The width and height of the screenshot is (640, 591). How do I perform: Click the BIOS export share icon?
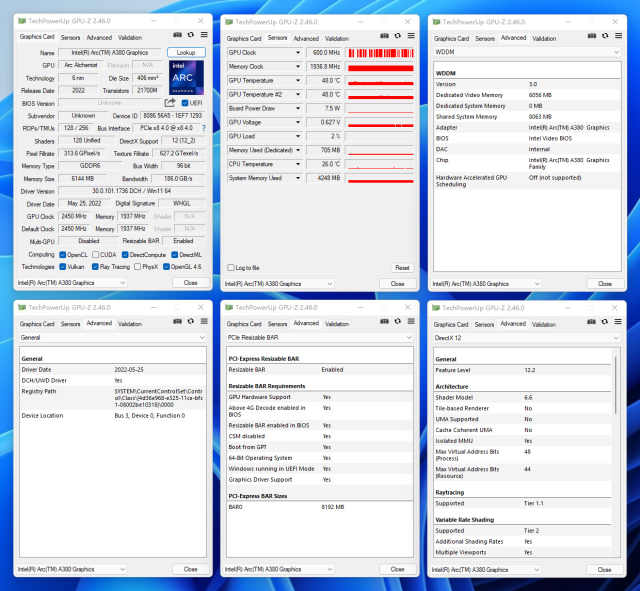click(170, 102)
